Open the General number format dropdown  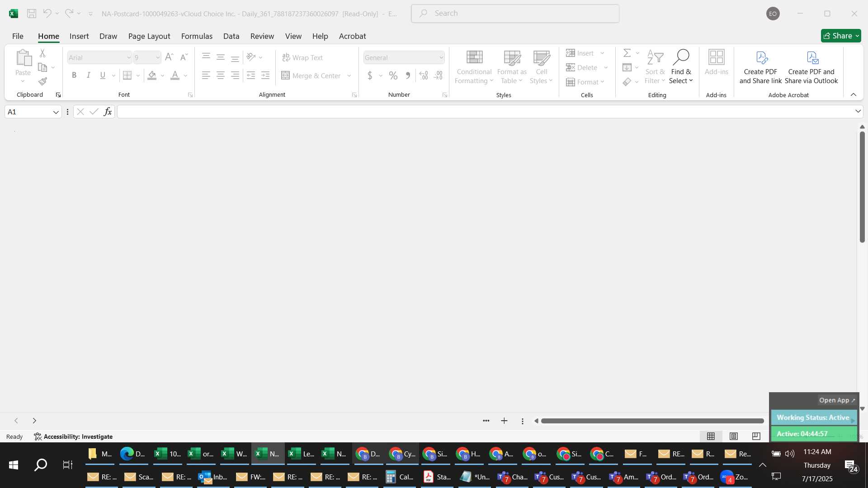tap(441, 58)
